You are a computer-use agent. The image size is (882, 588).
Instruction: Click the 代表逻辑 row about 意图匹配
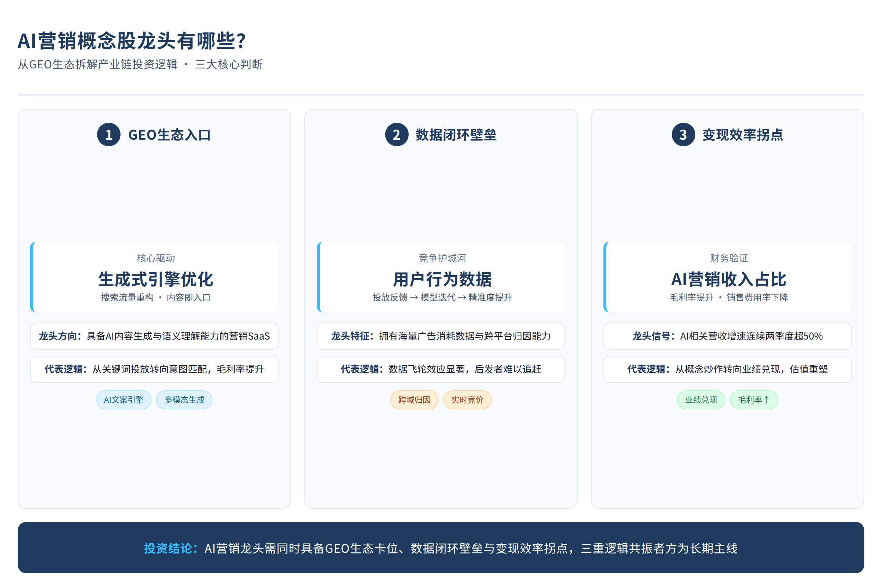pos(154,369)
